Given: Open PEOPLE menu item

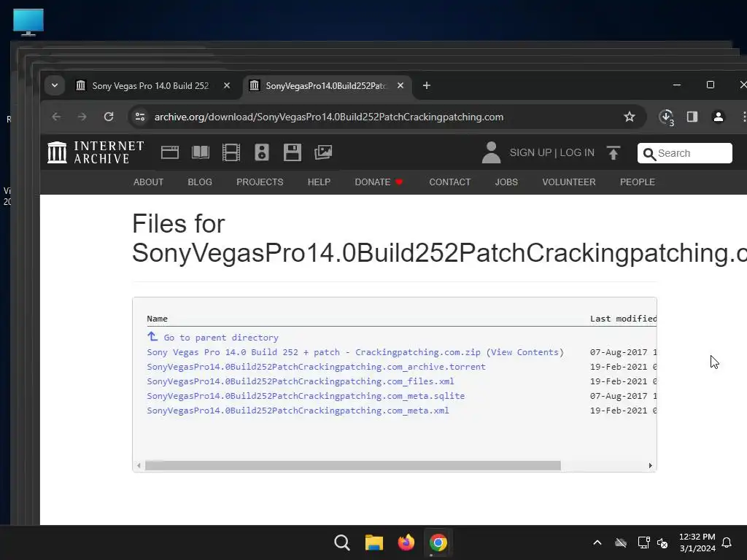Looking at the screenshot, I should pyautogui.click(x=638, y=182).
